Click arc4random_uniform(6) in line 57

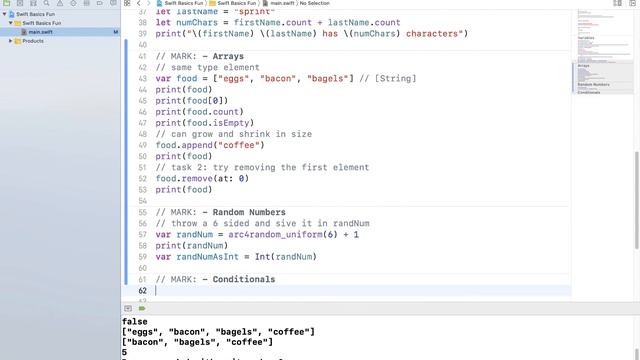click(283, 234)
